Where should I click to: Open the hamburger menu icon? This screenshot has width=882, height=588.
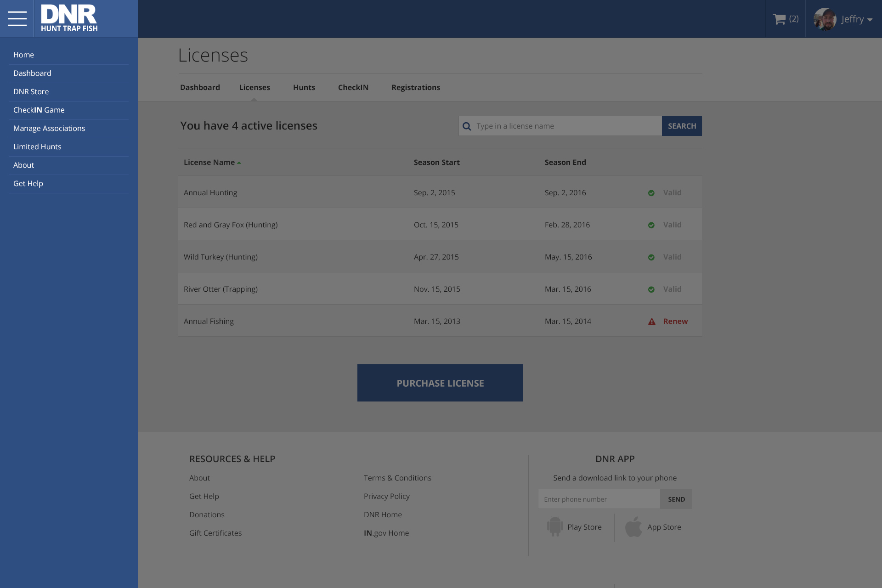coord(17,19)
